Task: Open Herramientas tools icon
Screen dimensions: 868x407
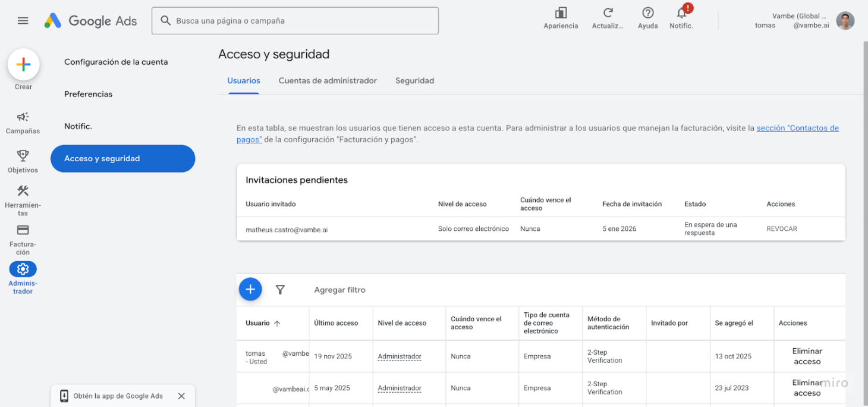Action: coord(23,191)
